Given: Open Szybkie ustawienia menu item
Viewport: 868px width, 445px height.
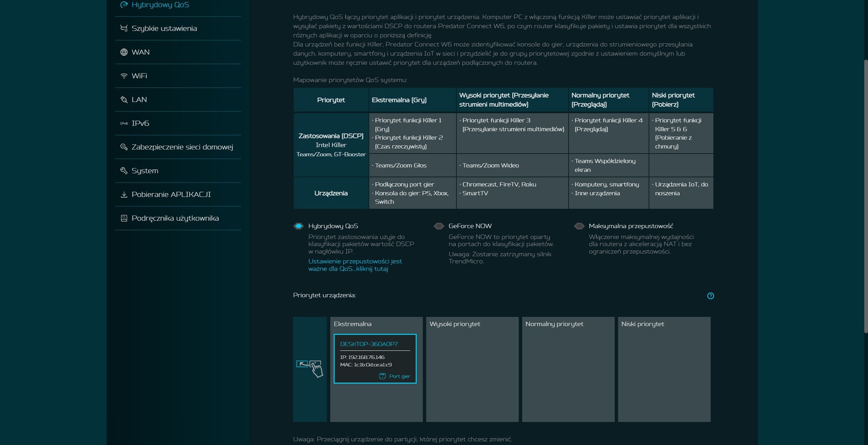Looking at the screenshot, I should pos(178,28).
